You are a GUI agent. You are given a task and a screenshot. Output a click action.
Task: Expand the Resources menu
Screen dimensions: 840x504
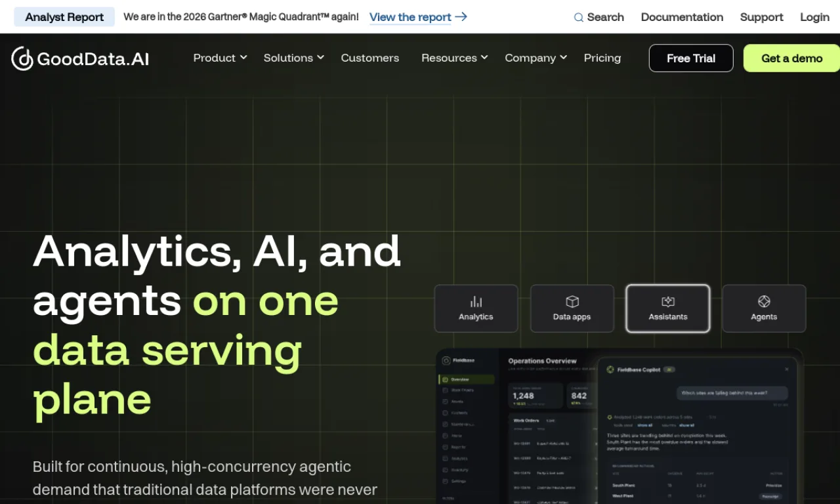[454, 58]
